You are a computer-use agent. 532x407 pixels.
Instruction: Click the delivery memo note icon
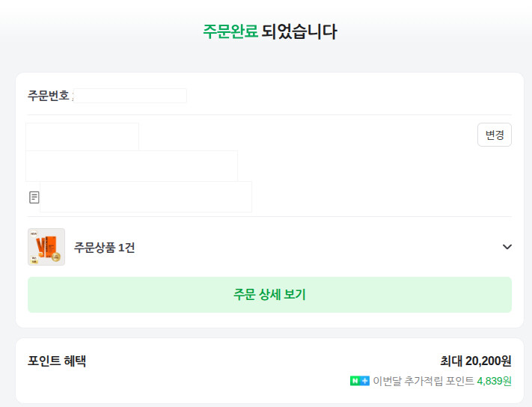coord(34,198)
